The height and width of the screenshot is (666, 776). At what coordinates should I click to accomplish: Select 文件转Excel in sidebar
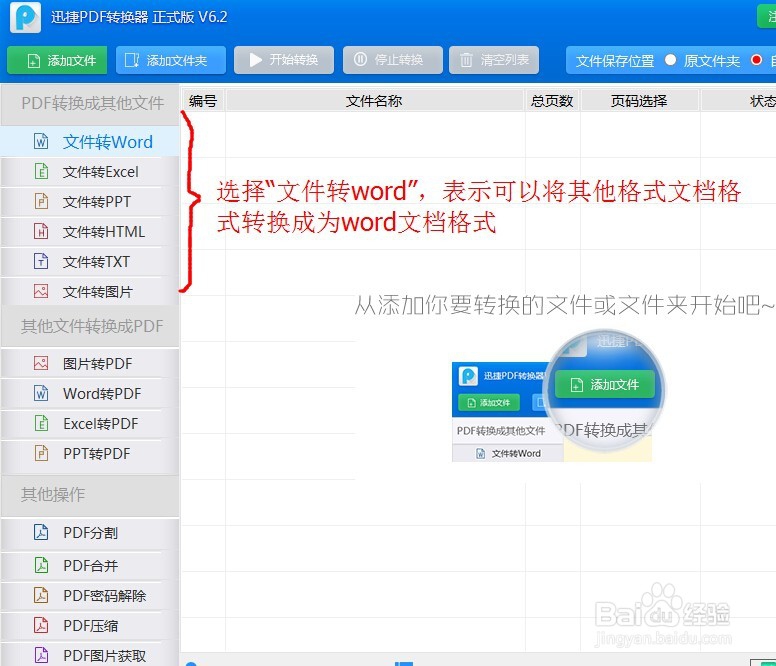click(x=90, y=172)
